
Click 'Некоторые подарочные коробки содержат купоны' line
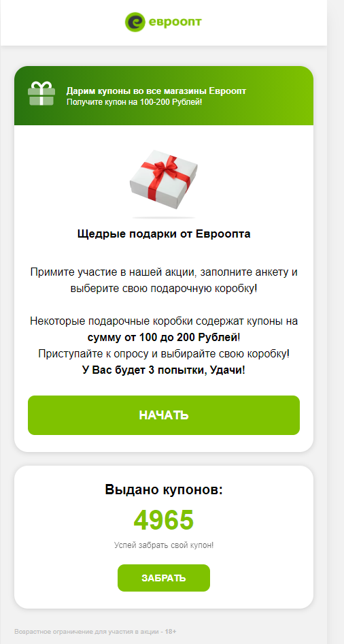click(164, 321)
